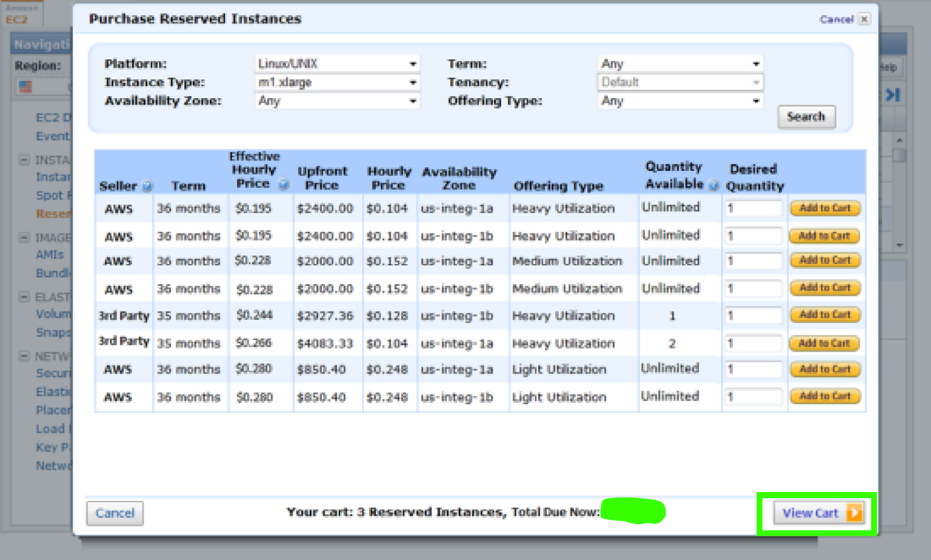Click the Effective Hourly Price help icon
The height and width of the screenshot is (560, 931).
coord(283,184)
